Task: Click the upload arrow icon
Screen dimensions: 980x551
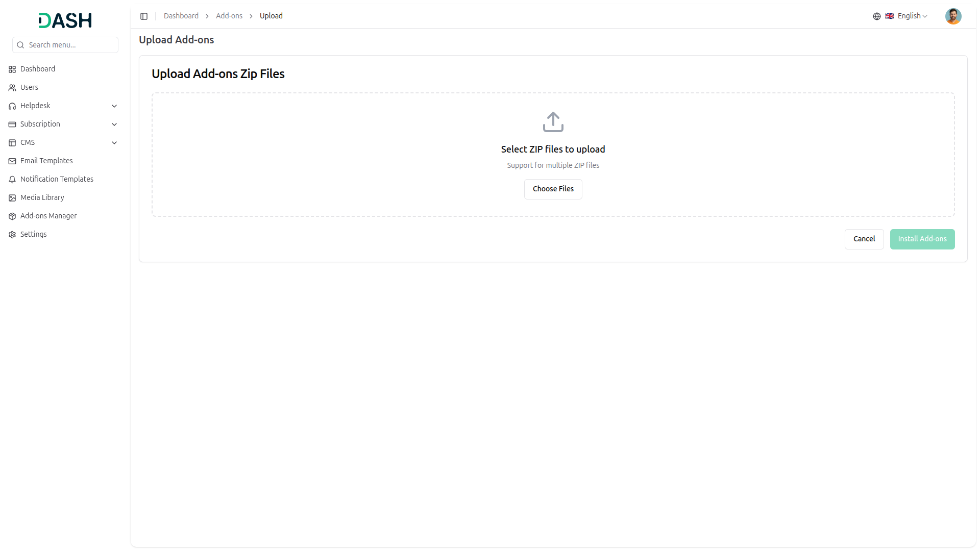Action: [x=553, y=122]
